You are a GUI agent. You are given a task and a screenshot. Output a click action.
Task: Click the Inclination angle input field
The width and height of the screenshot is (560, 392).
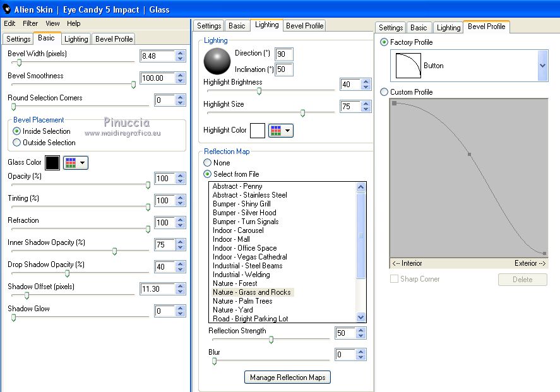click(x=284, y=69)
